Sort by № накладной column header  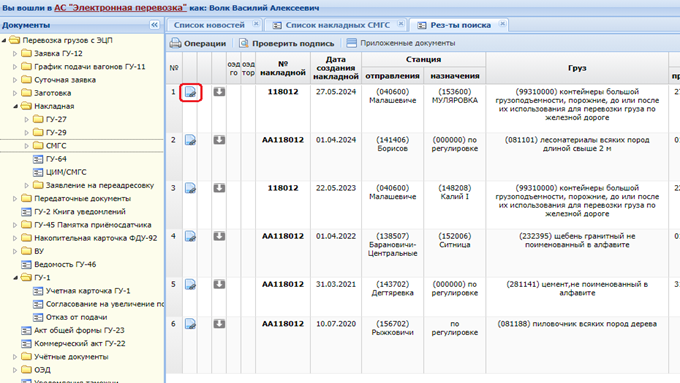click(283, 68)
